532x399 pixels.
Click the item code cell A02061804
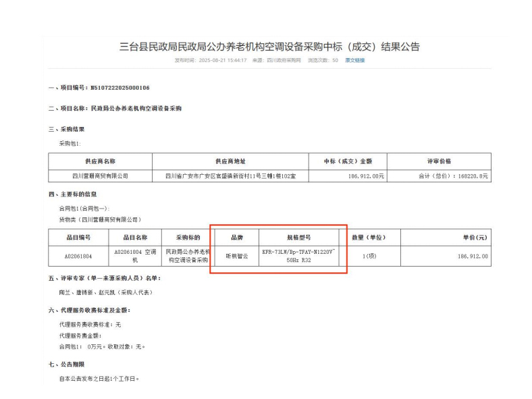pyautogui.click(x=78, y=256)
